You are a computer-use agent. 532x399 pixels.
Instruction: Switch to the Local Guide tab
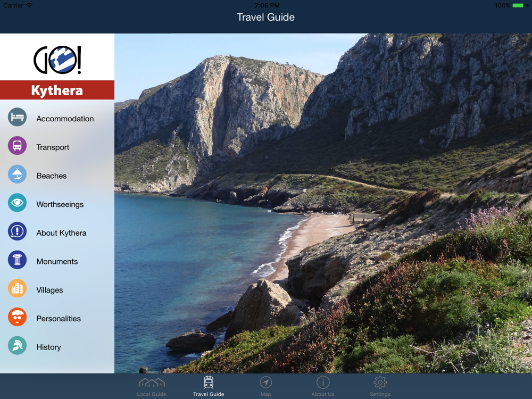point(152,386)
